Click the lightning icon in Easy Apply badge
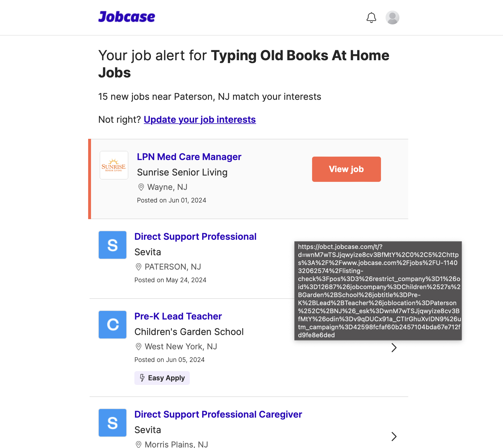The height and width of the screenshot is (448, 503). (142, 378)
